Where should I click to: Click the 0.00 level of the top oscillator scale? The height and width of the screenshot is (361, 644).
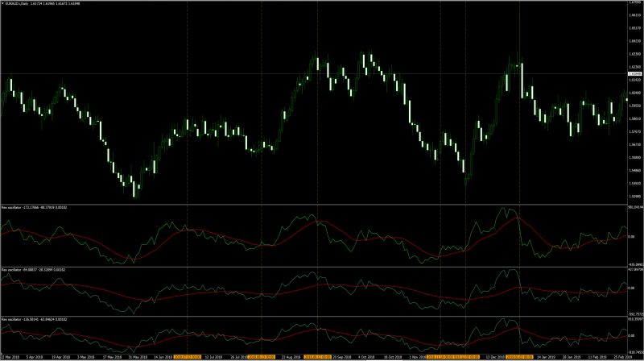[632, 237]
